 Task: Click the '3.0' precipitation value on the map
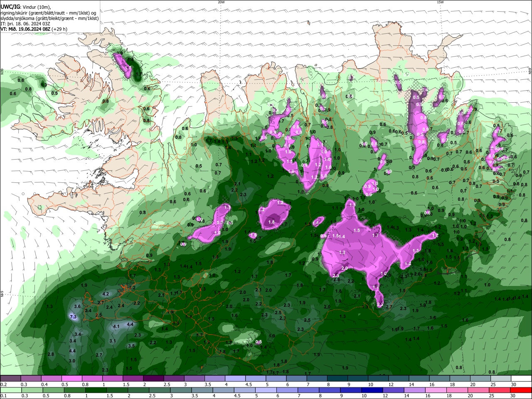pos(72,361)
